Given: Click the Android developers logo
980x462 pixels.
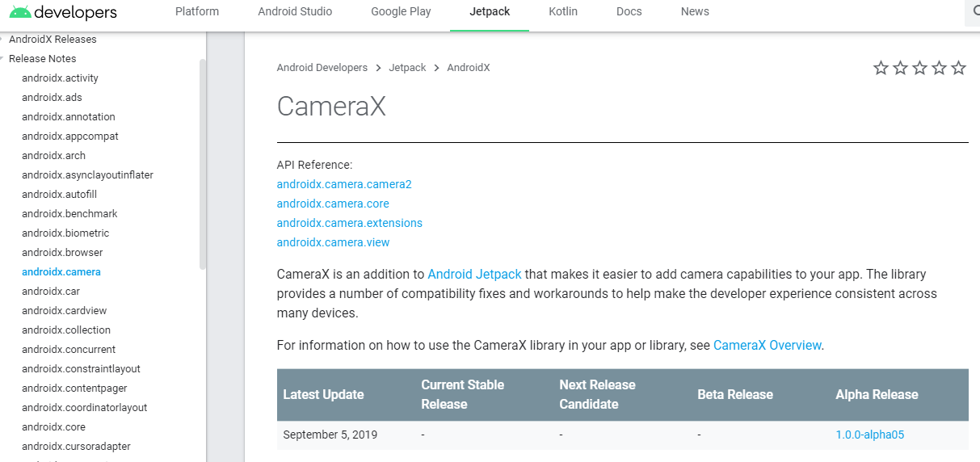Looking at the screenshot, I should tap(63, 12).
